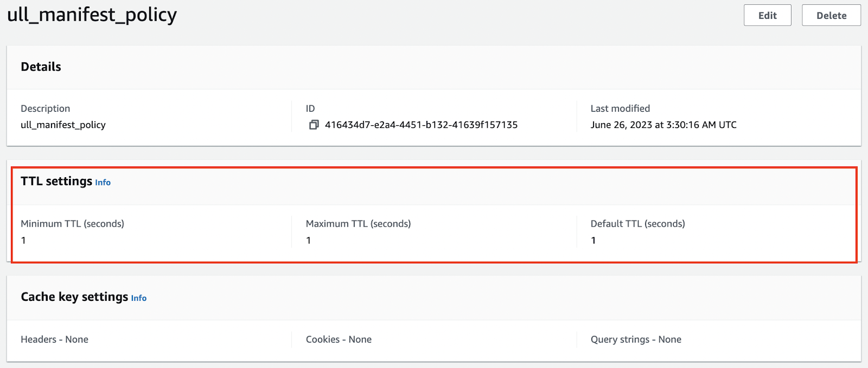The width and height of the screenshot is (868, 368).
Task: Click the ull_manifest_policy page title
Action: click(92, 15)
